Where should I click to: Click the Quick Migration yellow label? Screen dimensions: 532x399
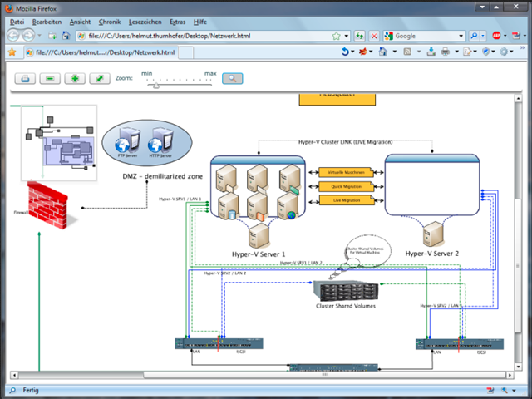346,186
